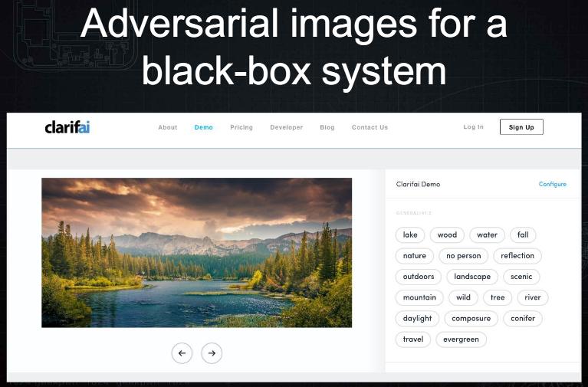The image size is (588, 387).
Task: Click the Clarifai logo
Action: [x=67, y=127]
